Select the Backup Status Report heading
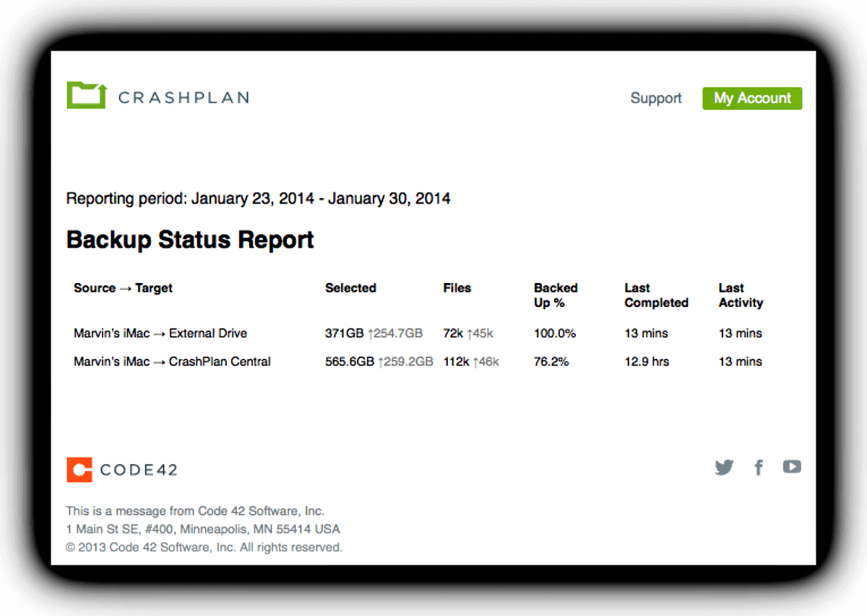The width and height of the screenshot is (867, 616). [x=189, y=240]
